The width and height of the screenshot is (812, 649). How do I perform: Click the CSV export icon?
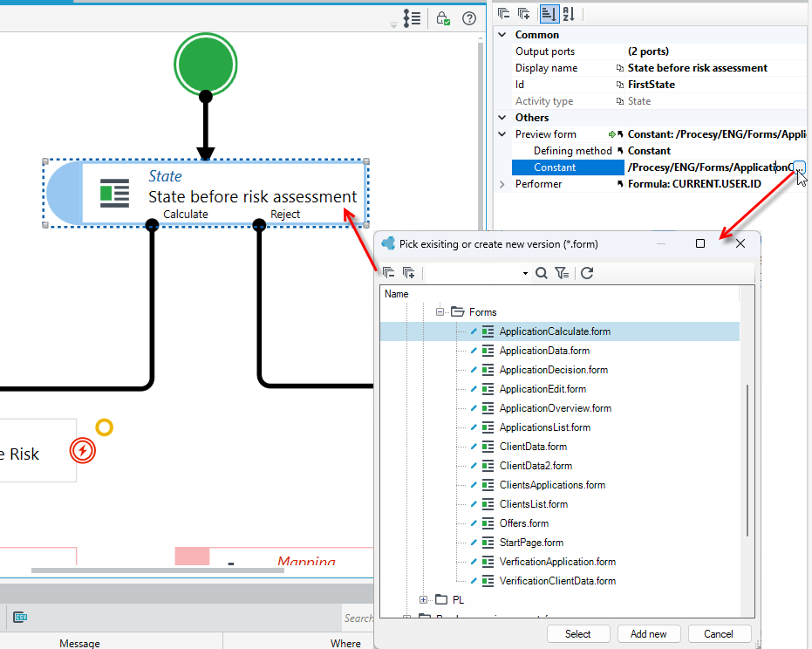(x=20, y=617)
